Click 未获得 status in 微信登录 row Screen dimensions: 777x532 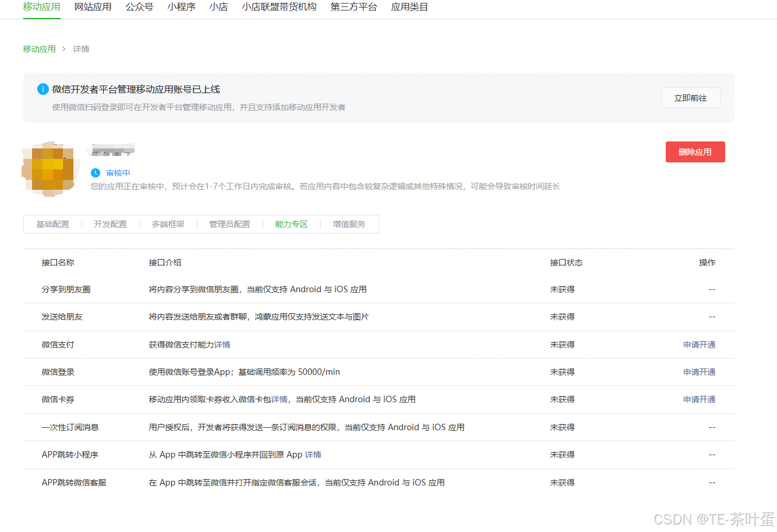(563, 372)
